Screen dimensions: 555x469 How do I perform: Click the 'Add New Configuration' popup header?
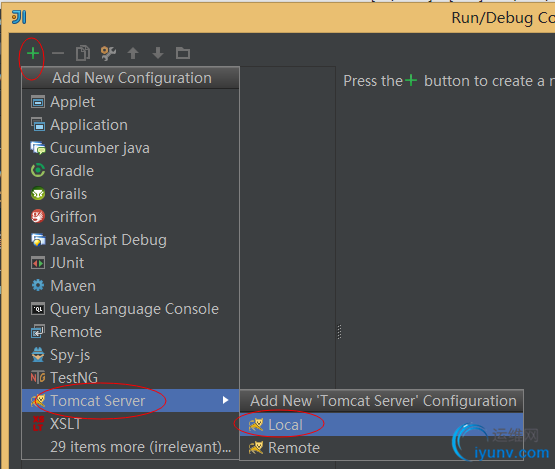point(131,78)
